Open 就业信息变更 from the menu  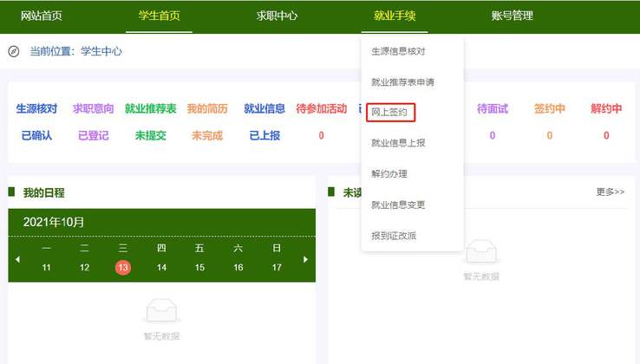pyautogui.click(x=397, y=205)
